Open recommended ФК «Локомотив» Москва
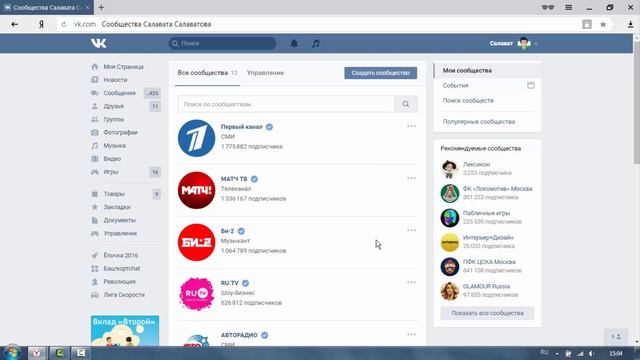The width and height of the screenshot is (640, 360). [x=498, y=189]
